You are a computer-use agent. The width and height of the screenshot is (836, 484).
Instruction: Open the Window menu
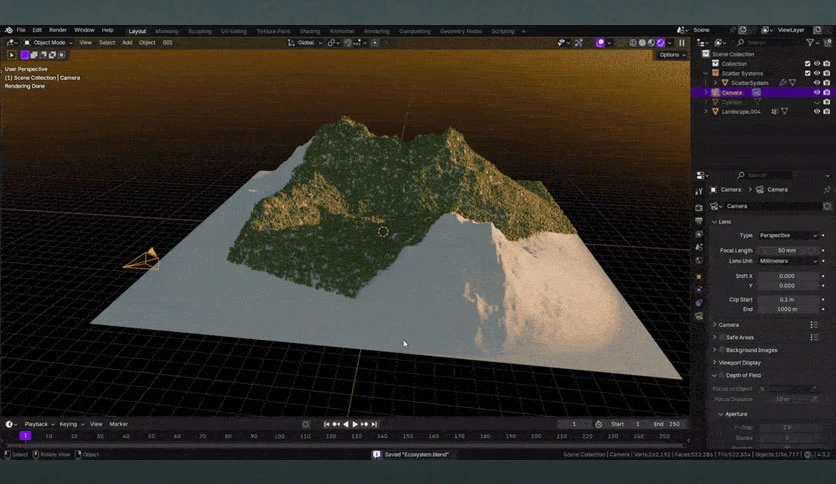(x=84, y=30)
